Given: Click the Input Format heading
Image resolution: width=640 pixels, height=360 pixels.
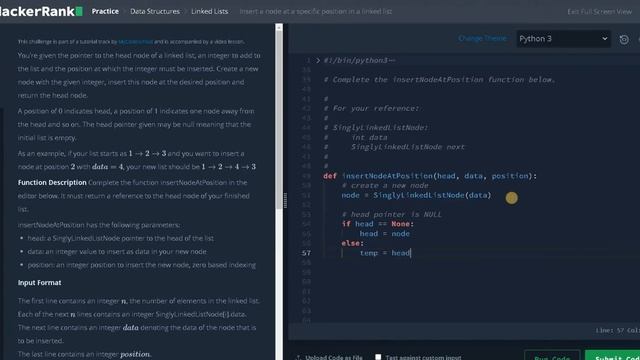Looking at the screenshot, I should pos(39,282).
